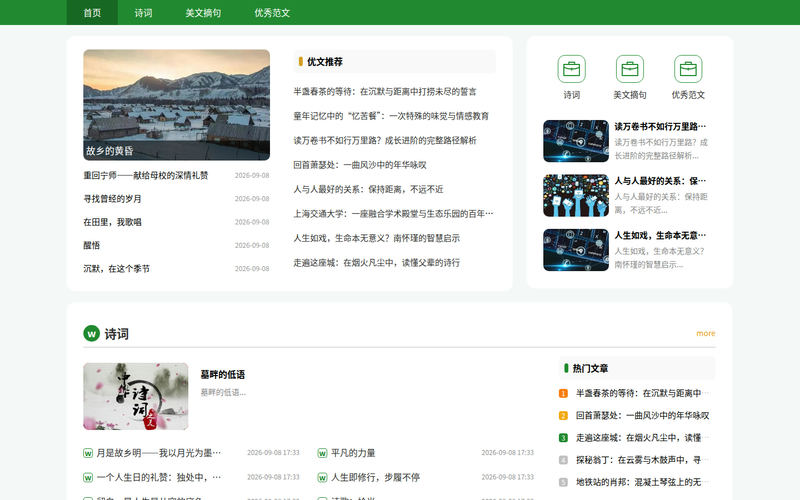Open article 醒悟
Screen dimensions: 800x500
pyautogui.click(x=91, y=245)
